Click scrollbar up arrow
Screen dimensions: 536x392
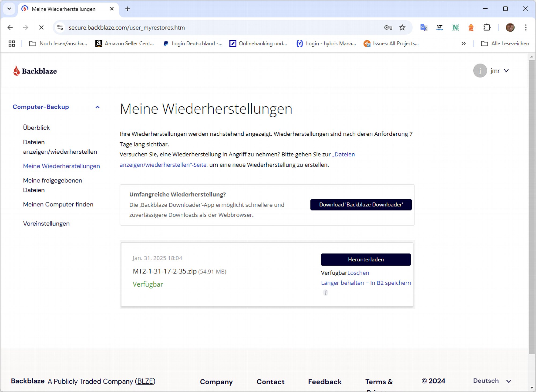click(532, 57)
